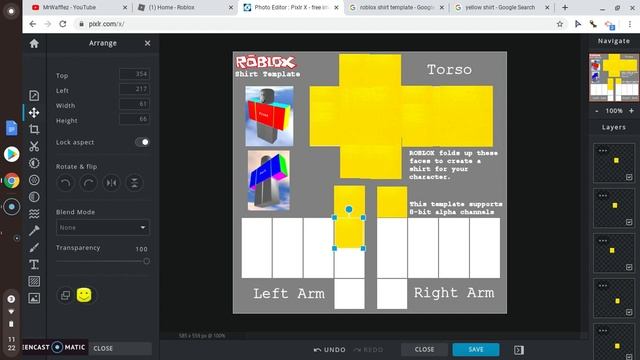
Task: Click the Transparency slider handle
Action: click(146, 261)
